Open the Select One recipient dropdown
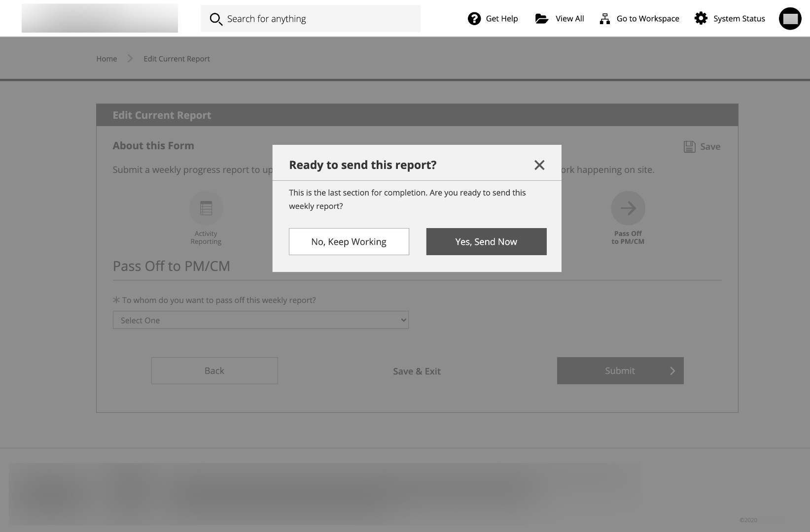Image resolution: width=810 pixels, height=532 pixels. tap(260, 320)
